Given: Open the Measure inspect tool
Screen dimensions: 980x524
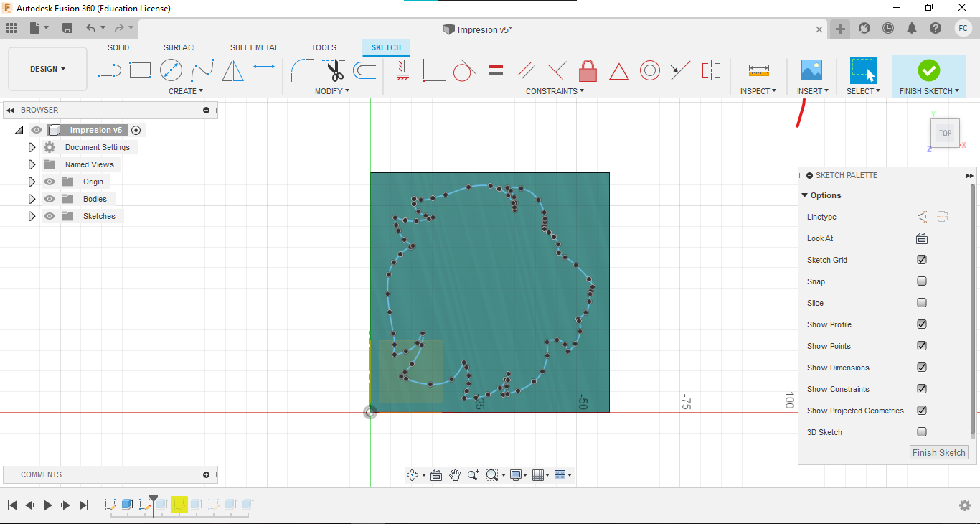Looking at the screenshot, I should click(x=758, y=70).
